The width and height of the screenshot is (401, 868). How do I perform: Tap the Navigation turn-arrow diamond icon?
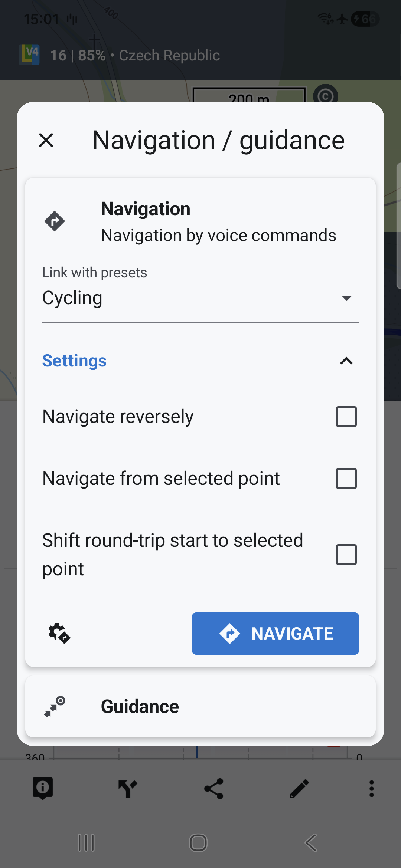55,221
